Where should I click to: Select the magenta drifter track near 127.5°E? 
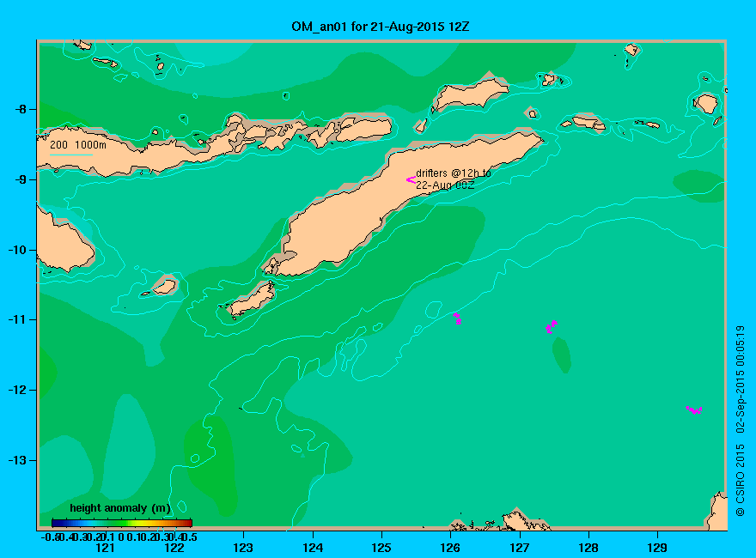point(551,326)
